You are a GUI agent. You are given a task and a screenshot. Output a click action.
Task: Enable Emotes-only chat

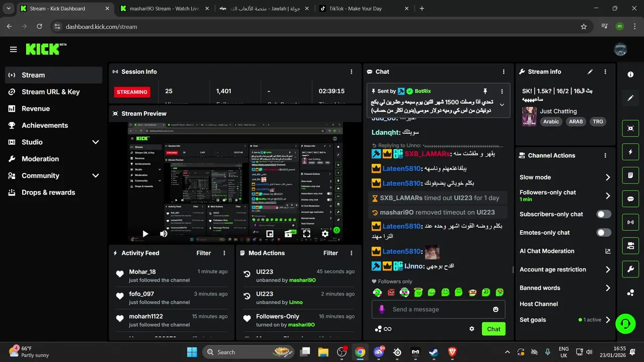coord(604,232)
